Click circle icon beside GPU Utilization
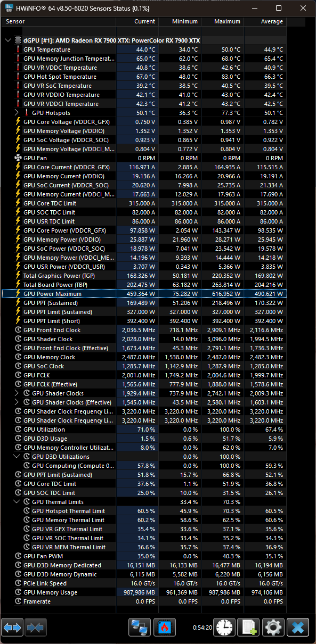Image resolution: width=316 pixels, height=644 pixels. pos(18,430)
